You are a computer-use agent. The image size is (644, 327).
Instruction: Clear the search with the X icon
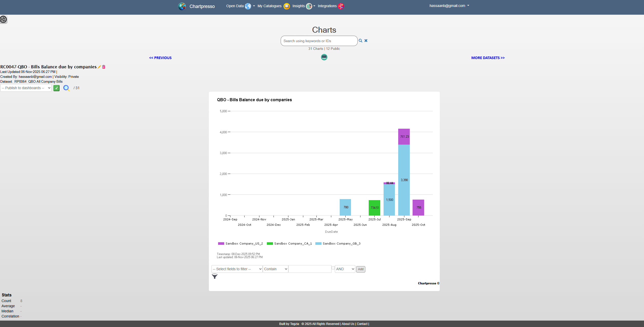(366, 41)
